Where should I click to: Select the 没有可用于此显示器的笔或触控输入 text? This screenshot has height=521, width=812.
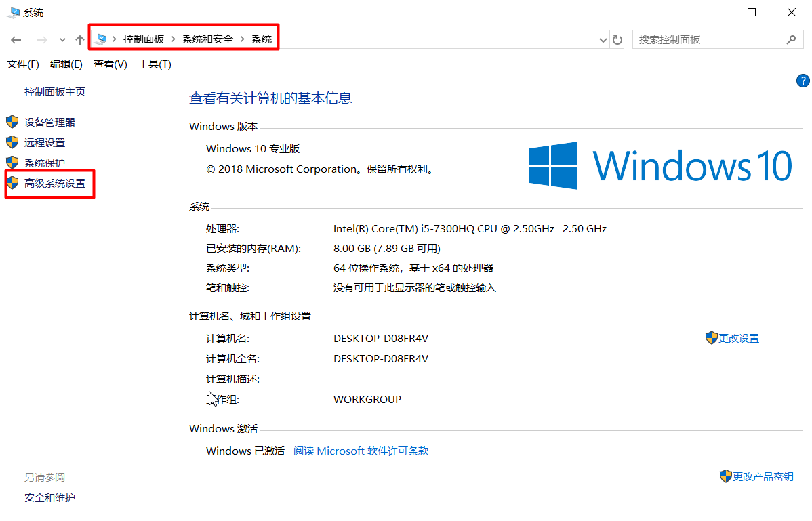[414, 288]
